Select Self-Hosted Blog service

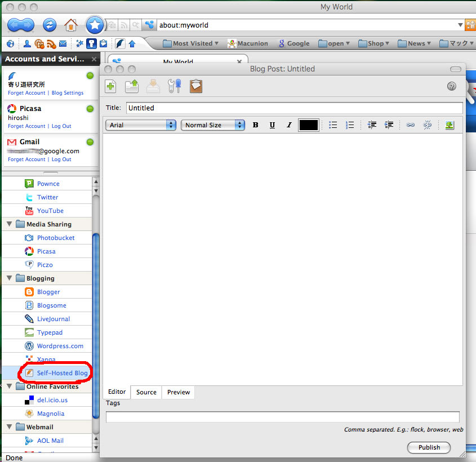47,373
